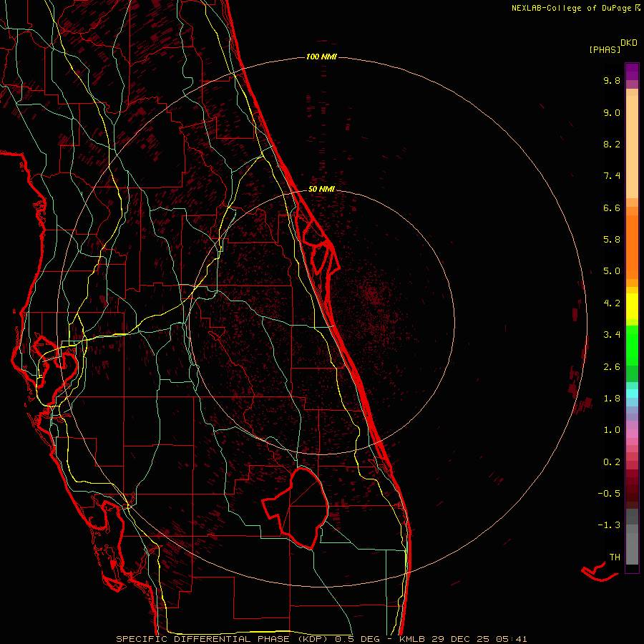Viewport: 644px width, 644px height.
Task: Click the KMLB station identifier
Action: tap(412, 639)
